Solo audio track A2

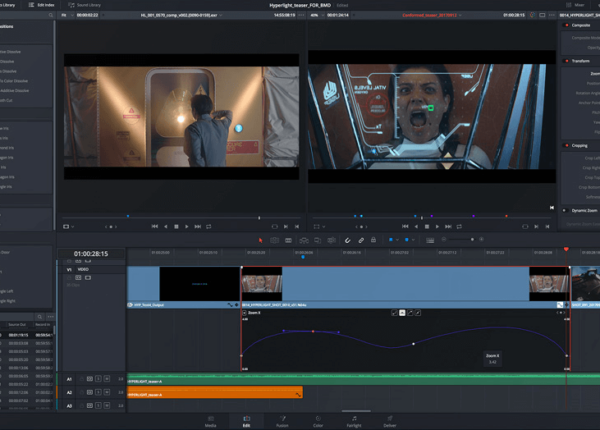pyautogui.click(x=98, y=392)
